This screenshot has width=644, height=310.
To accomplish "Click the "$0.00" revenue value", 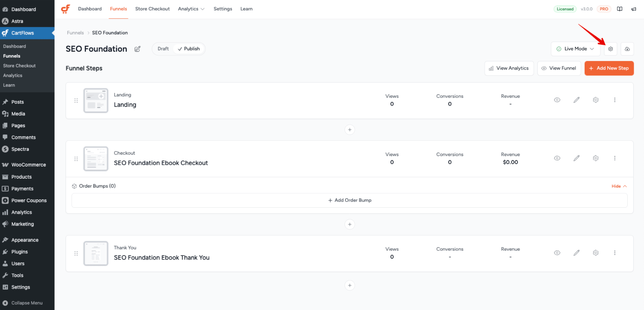I will pyautogui.click(x=510, y=162).
